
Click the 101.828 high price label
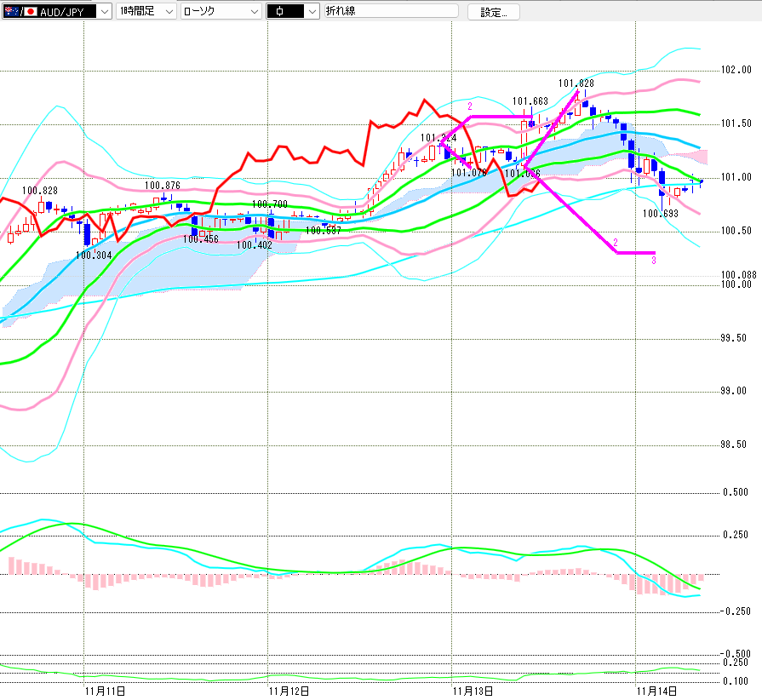point(576,83)
